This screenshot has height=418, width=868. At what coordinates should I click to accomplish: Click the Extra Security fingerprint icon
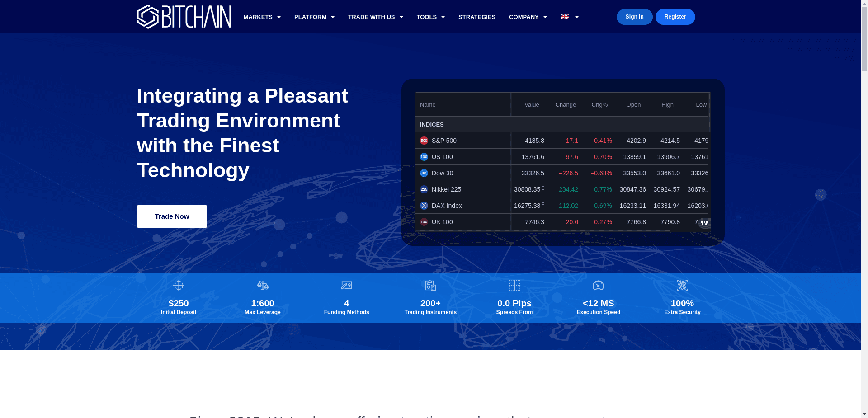coord(682,285)
